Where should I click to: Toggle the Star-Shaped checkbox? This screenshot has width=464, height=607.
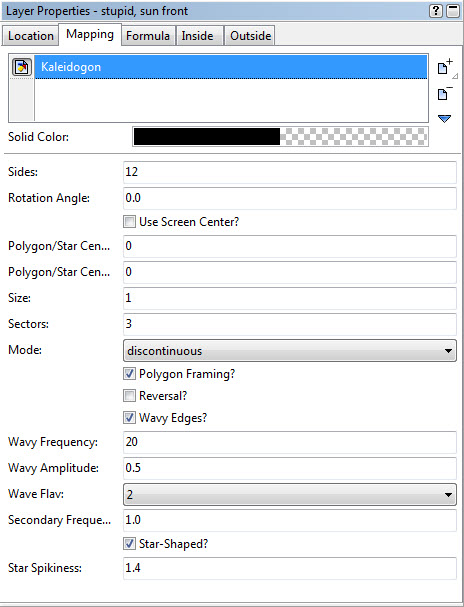129,544
